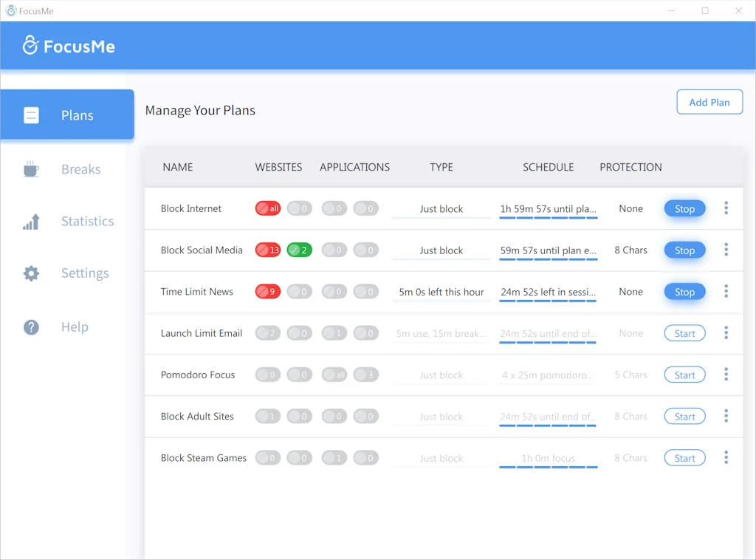Open the 'Just block' type selector for Block Internet
The image size is (756, 560).
(441, 208)
